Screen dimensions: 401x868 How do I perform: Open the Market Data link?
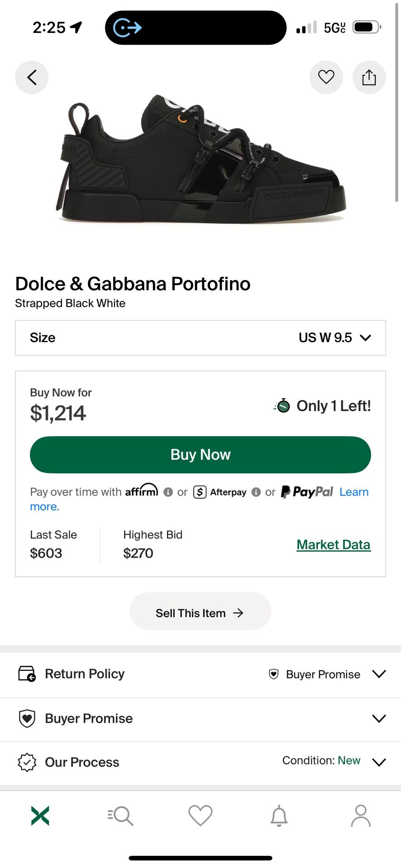[334, 545]
